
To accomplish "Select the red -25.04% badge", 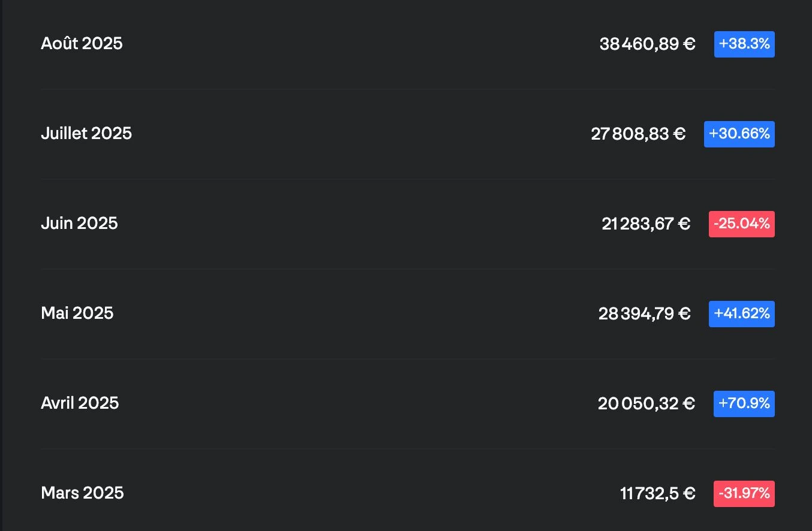I will (741, 224).
